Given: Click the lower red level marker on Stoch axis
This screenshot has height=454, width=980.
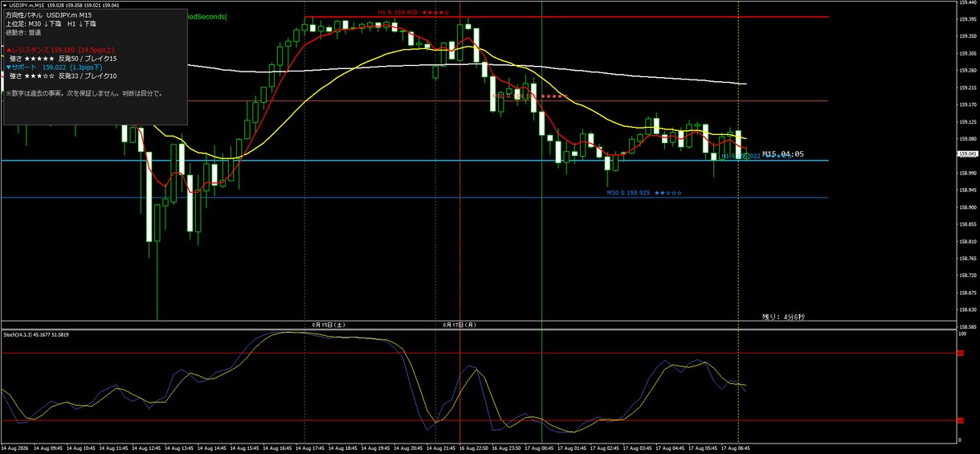Looking at the screenshot, I should (960, 420).
